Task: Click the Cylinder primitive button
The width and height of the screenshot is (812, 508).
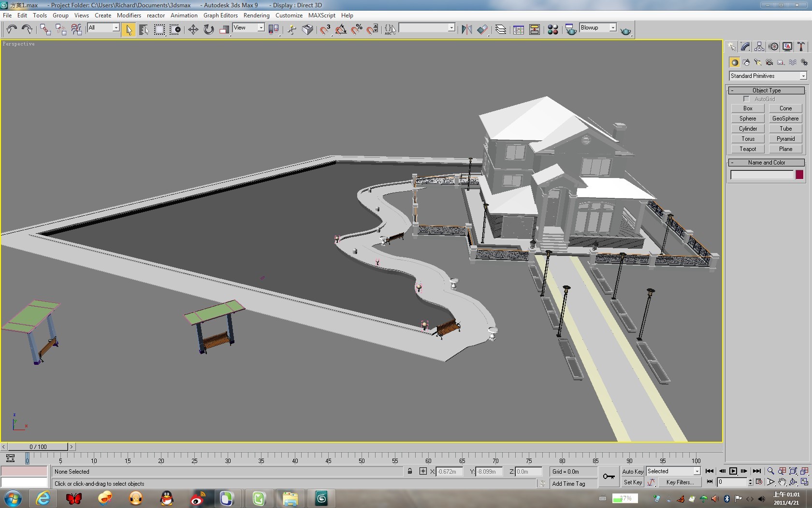Action: [748, 129]
